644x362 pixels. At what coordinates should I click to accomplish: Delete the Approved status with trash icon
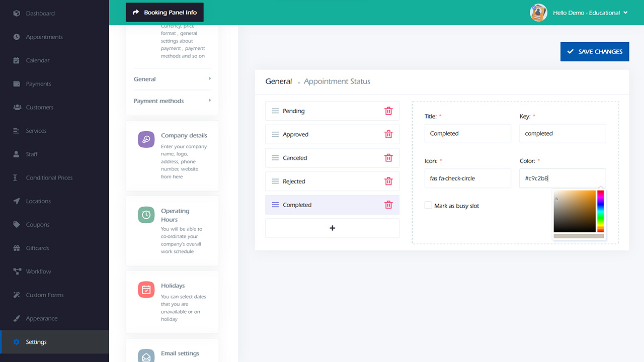pos(388,134)
